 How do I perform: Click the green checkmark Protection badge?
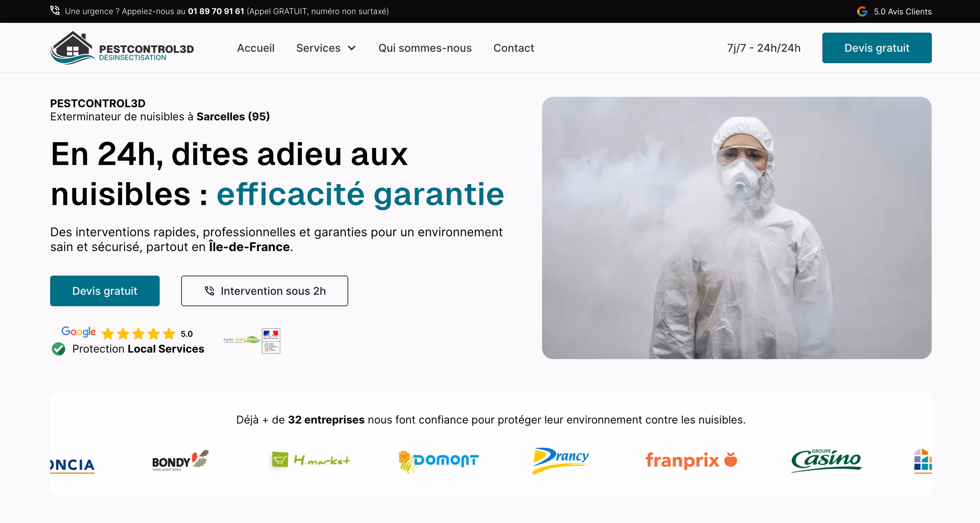59,349
